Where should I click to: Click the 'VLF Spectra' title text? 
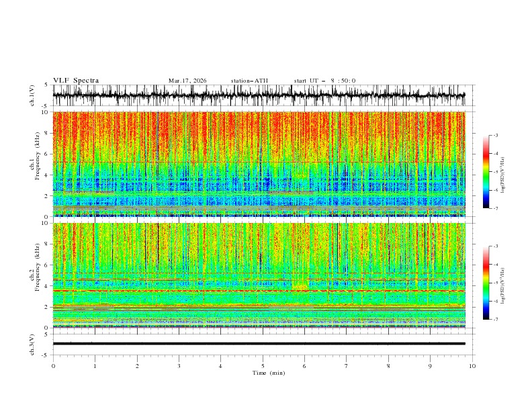(76, 81)
